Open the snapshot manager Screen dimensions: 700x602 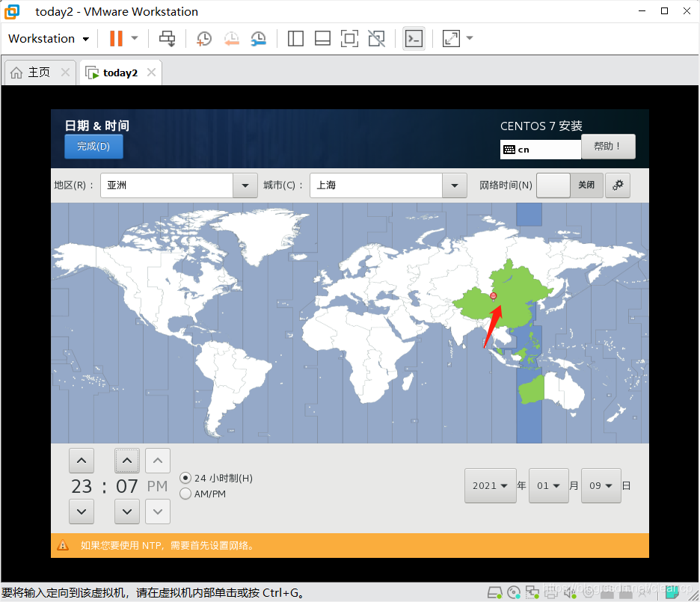(x=259, y=38)
